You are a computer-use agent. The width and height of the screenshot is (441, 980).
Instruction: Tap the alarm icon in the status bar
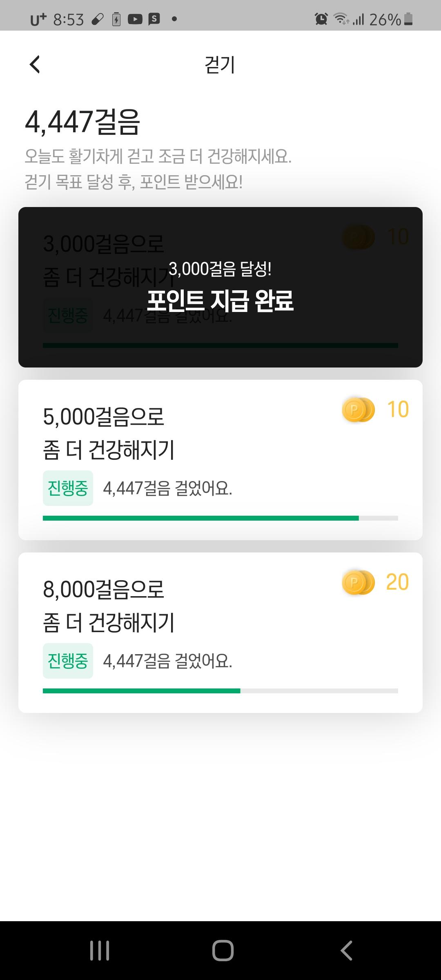[321, 19]
